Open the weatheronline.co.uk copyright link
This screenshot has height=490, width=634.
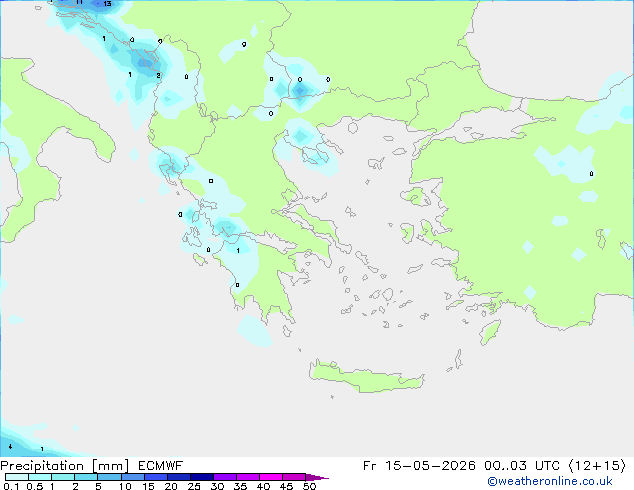click(550, 481)
